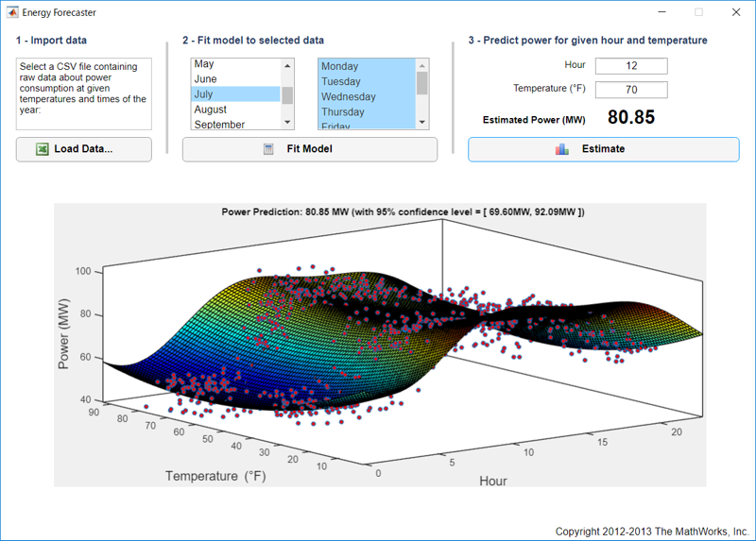Image resolution: width=756 pixels, height=541 pixels.
Task: Choose August from the month list
Action: click(210, 110)
